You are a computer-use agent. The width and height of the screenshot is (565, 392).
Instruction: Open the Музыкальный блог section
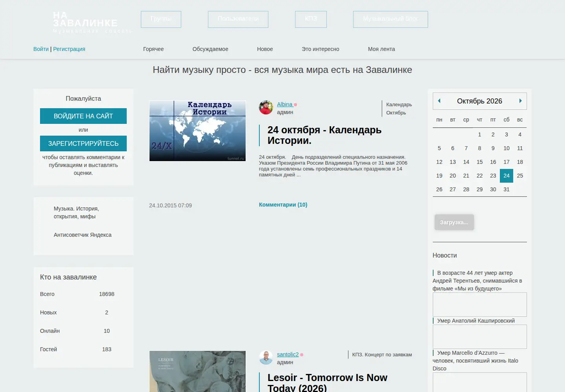390,19
